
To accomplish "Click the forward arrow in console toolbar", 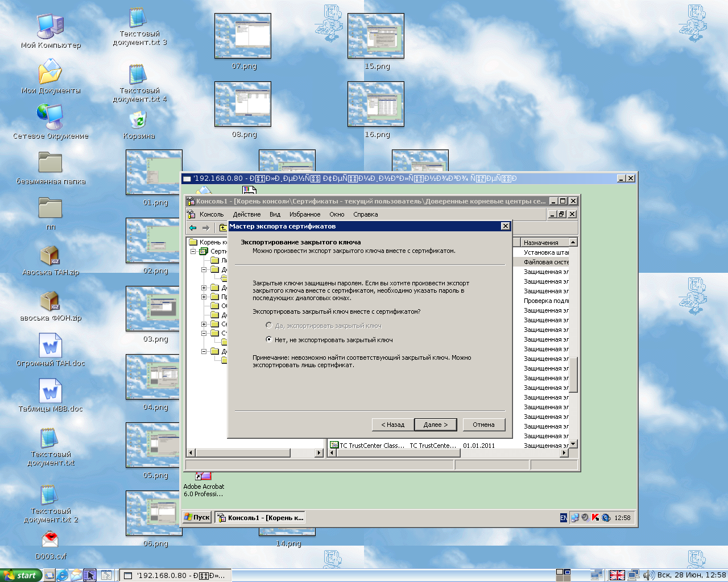I will 206,228.
